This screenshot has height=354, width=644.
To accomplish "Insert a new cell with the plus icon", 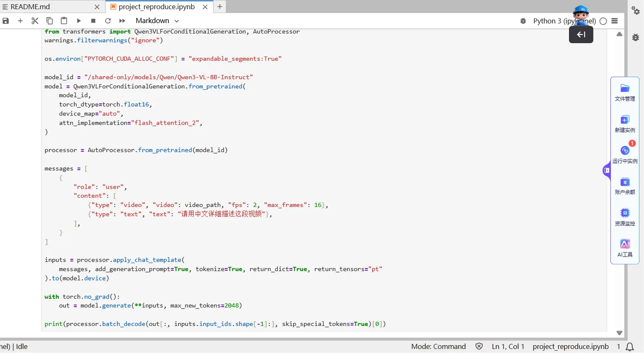I will tap(20, 21).
